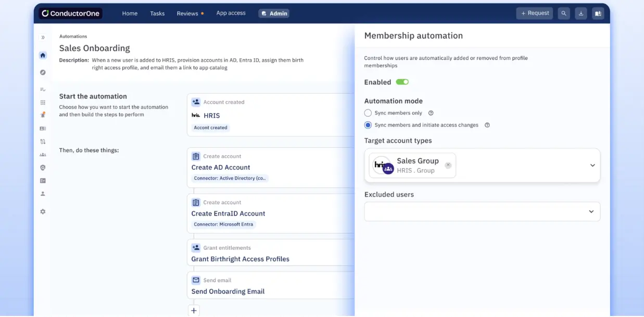Select Sync members only option

pyautogui.click(x=368, y=113)
